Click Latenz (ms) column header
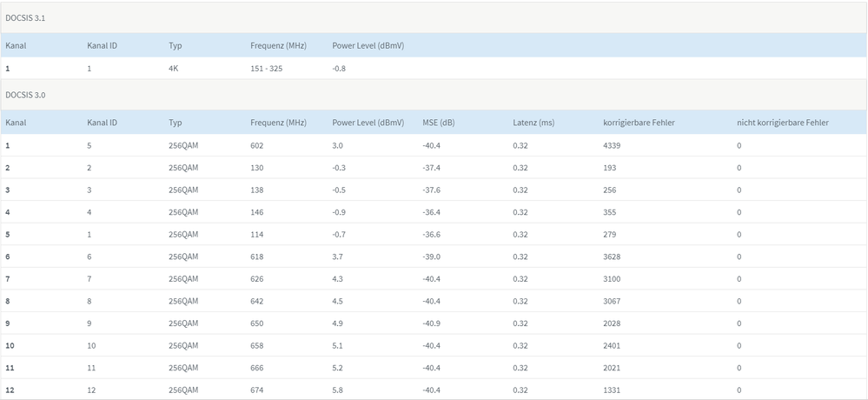The width and height of the screenshot is (868, 400). (533, 123)
